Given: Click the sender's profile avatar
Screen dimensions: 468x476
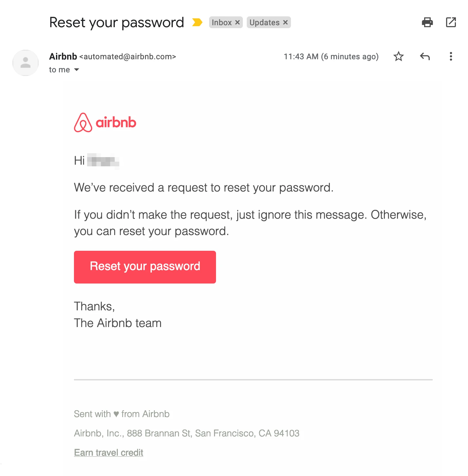Looking at the screenshot, I should (x=26, y=63).
